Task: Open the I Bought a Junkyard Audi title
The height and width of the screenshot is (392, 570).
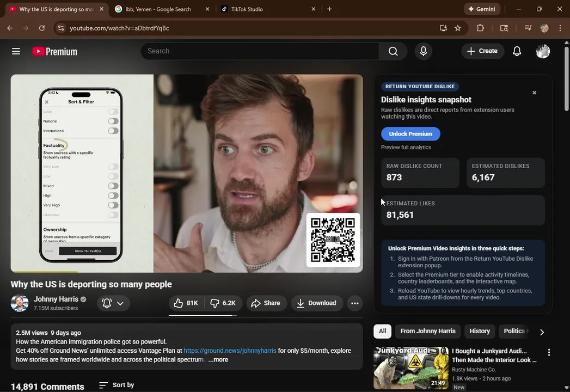Action: (x=494, y=356)
